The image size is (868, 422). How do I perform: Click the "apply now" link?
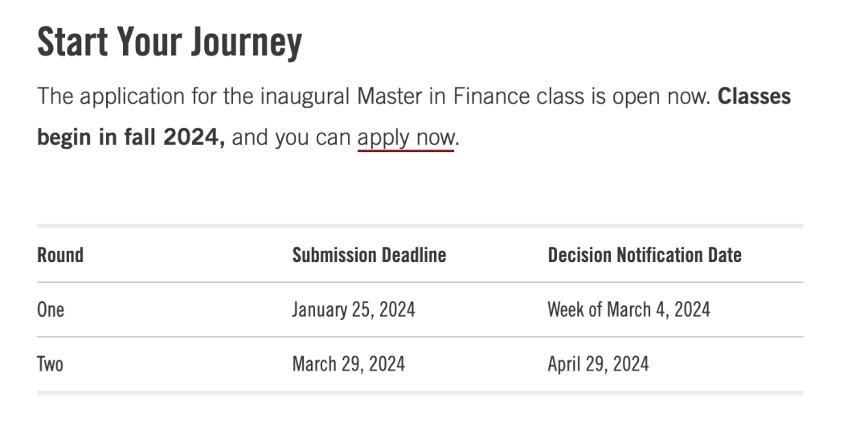tap(406, 137)
